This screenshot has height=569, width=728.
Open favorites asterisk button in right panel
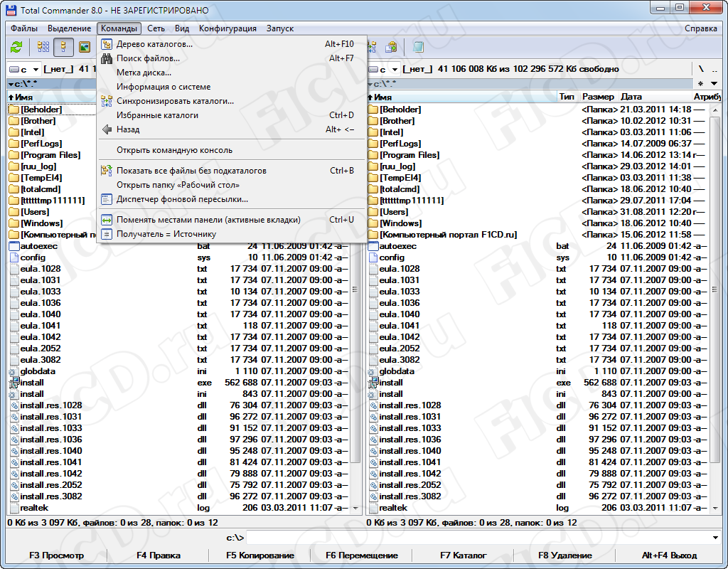click(700, 84)
